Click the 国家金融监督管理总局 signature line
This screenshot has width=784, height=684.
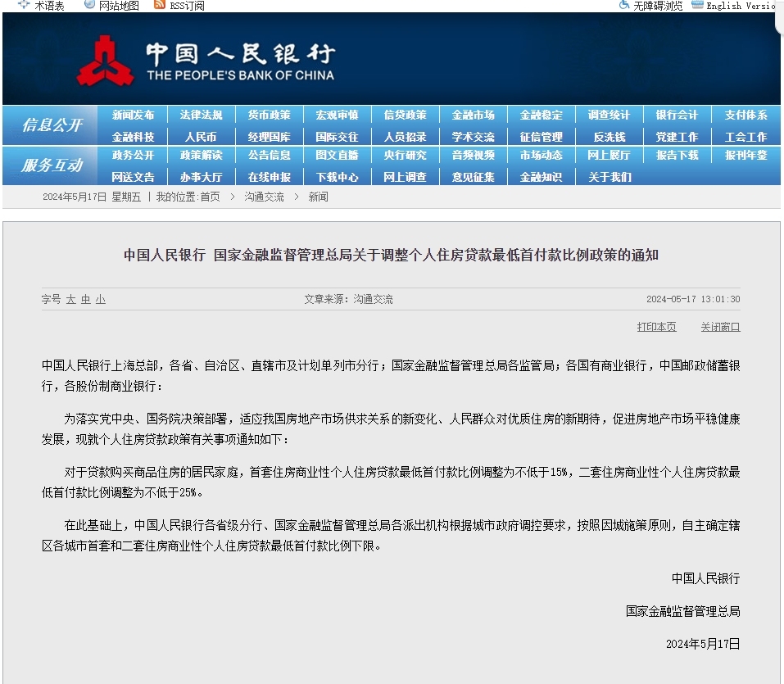pos(683,611)
